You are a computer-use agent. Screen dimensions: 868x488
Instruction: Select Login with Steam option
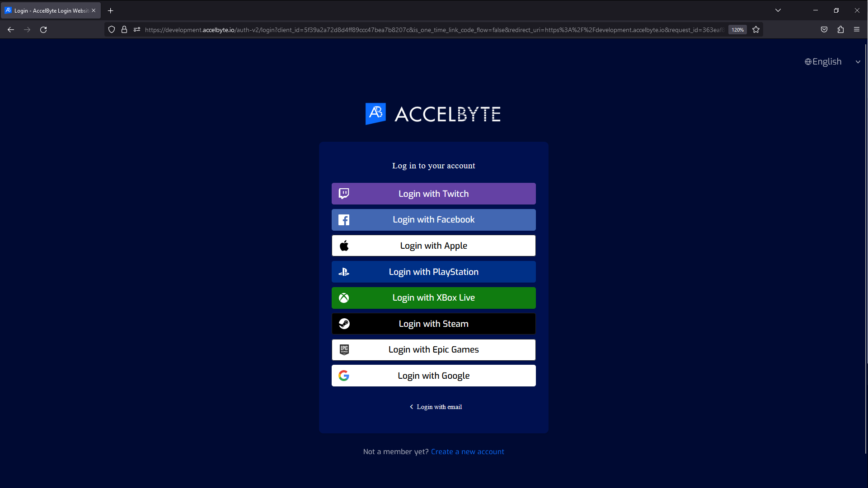[x=433, y=324]
